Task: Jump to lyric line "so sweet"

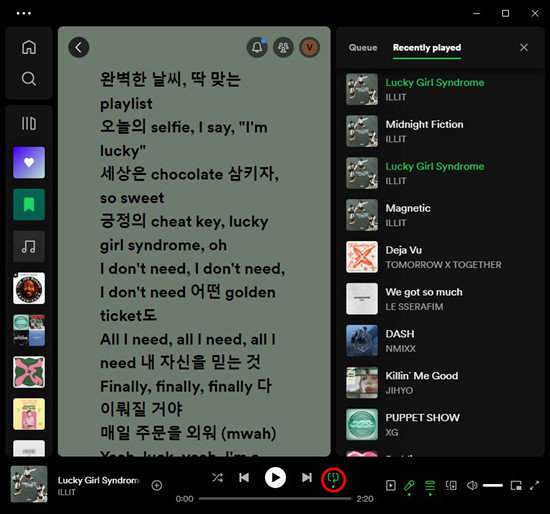Action: pyautogui.click(x=132, y=198)
